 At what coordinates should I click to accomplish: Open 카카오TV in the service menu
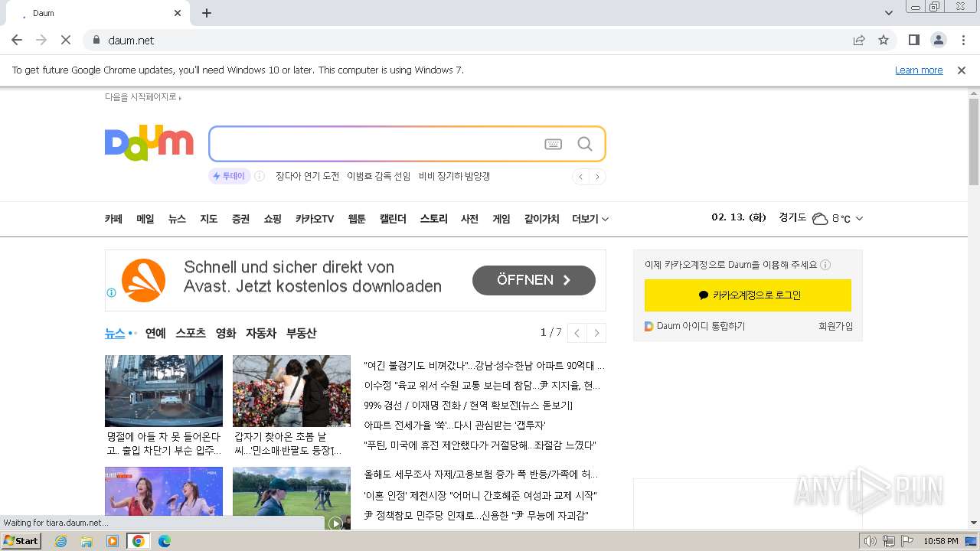point(315,219)
